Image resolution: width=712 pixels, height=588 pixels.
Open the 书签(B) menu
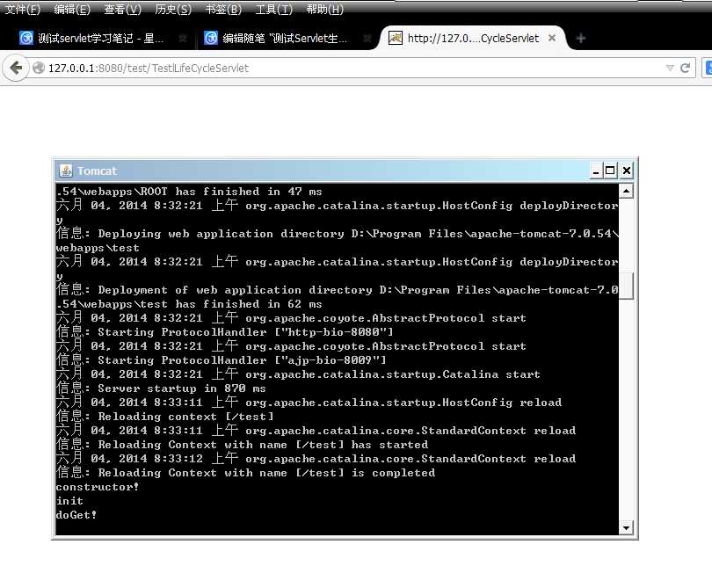[223, 9]
